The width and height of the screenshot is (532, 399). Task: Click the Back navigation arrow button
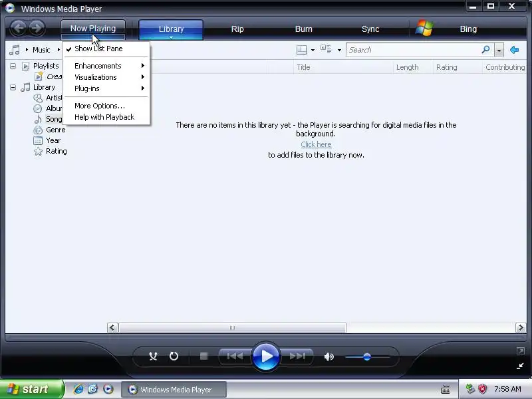click(x=19, y=28)
